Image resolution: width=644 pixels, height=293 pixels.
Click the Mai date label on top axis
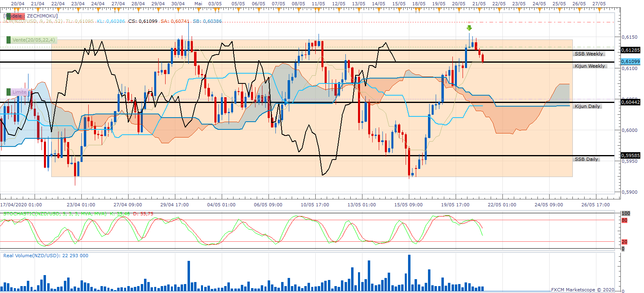pyautogui.click(x=198, y=3)
